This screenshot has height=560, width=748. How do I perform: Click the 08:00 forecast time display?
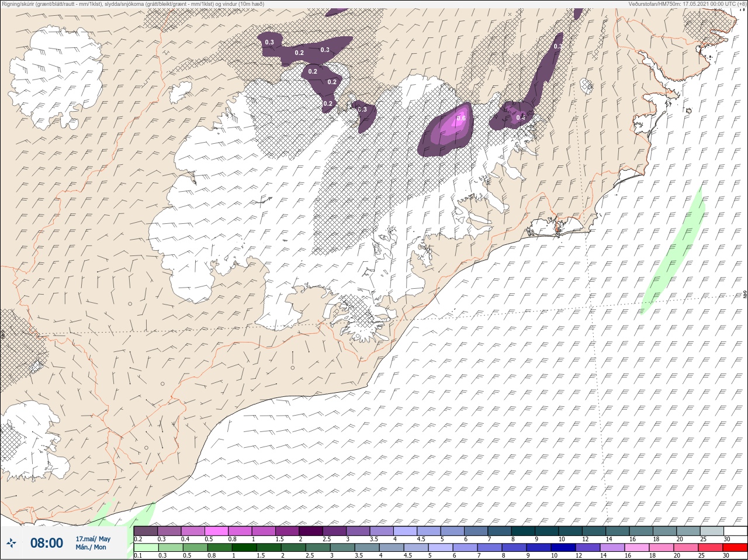point(46,544)
